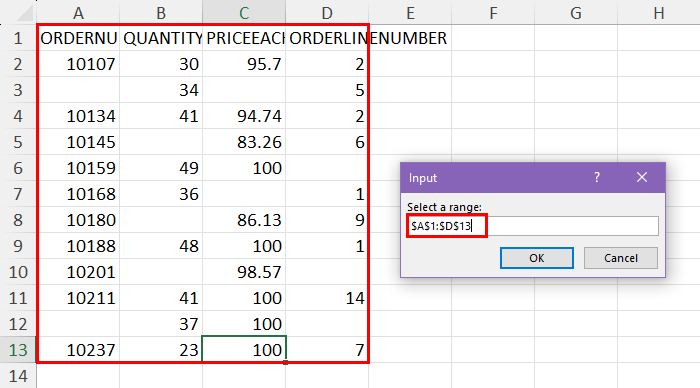Select cell containing 94.74

coord(244,116)
